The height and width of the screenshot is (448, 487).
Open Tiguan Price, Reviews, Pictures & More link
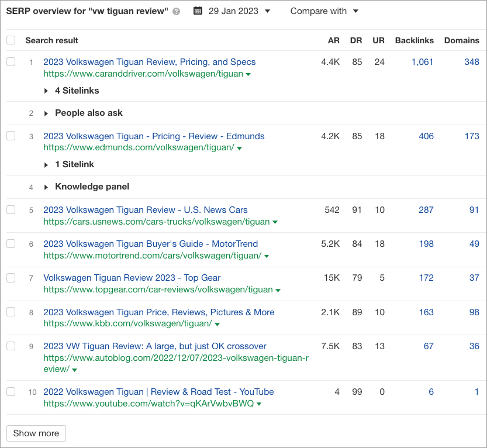click(x=158, y=312)
